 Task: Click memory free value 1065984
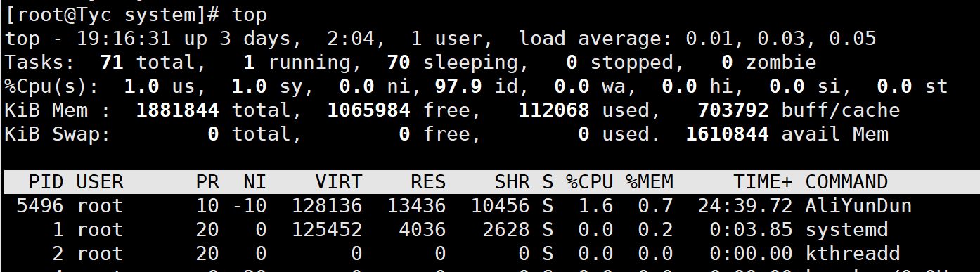click(369, 110)
